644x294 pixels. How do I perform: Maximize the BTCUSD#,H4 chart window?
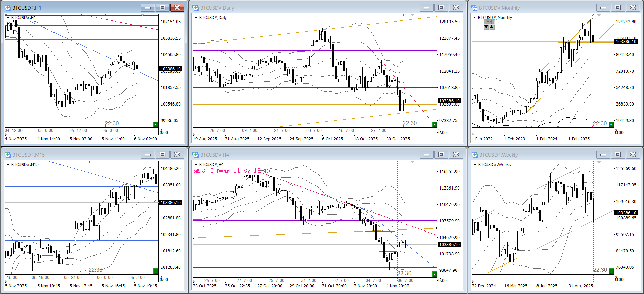tap(441, 155)
